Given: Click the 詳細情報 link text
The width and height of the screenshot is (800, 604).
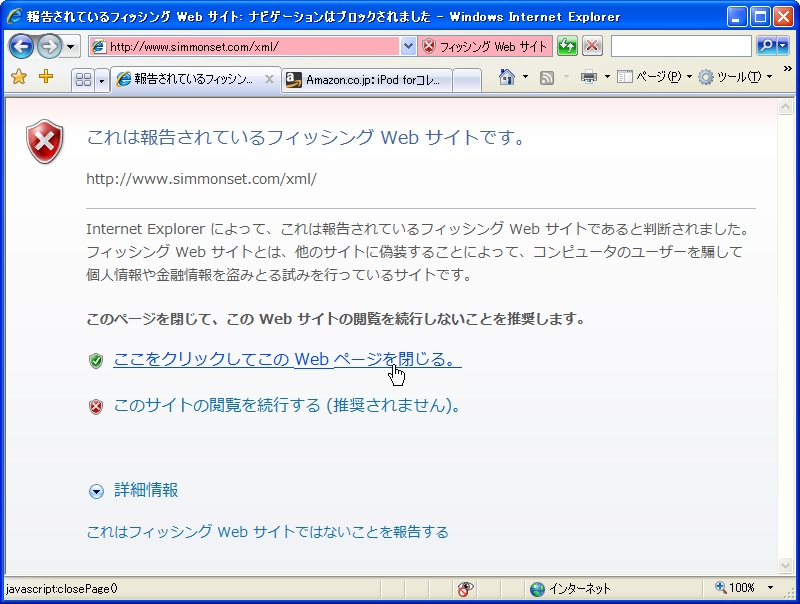Looking at the screenshot, I should coord(146,490).
